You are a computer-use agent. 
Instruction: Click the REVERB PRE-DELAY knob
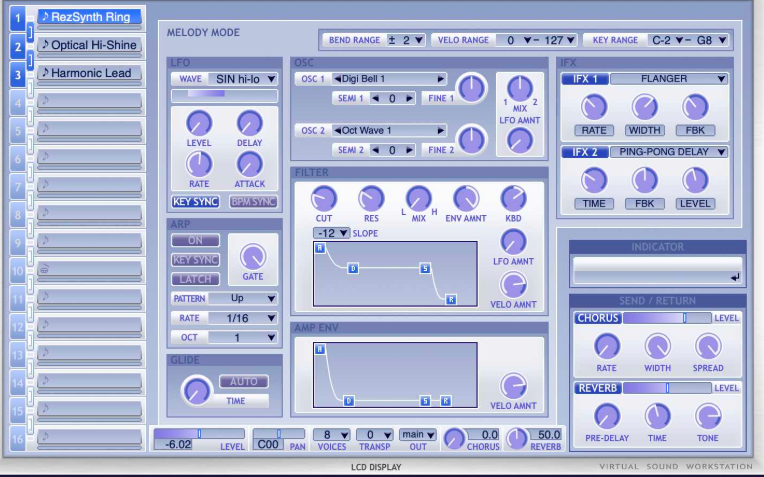click(607, 417)
